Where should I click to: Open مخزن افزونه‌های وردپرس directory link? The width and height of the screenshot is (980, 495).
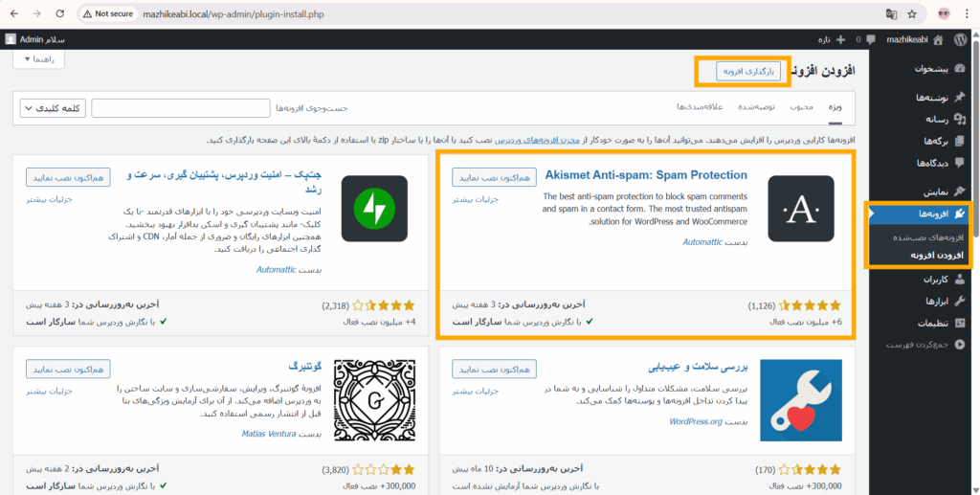[538, 140]
